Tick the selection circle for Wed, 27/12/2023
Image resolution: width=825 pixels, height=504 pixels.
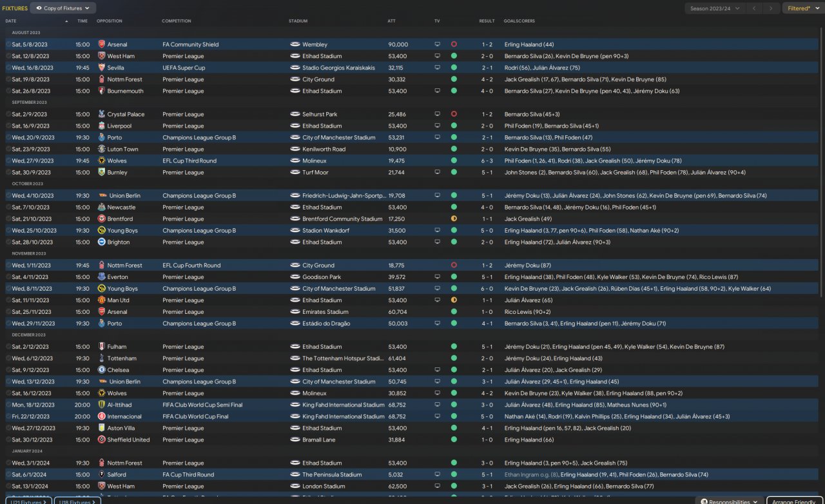[8, 427]
